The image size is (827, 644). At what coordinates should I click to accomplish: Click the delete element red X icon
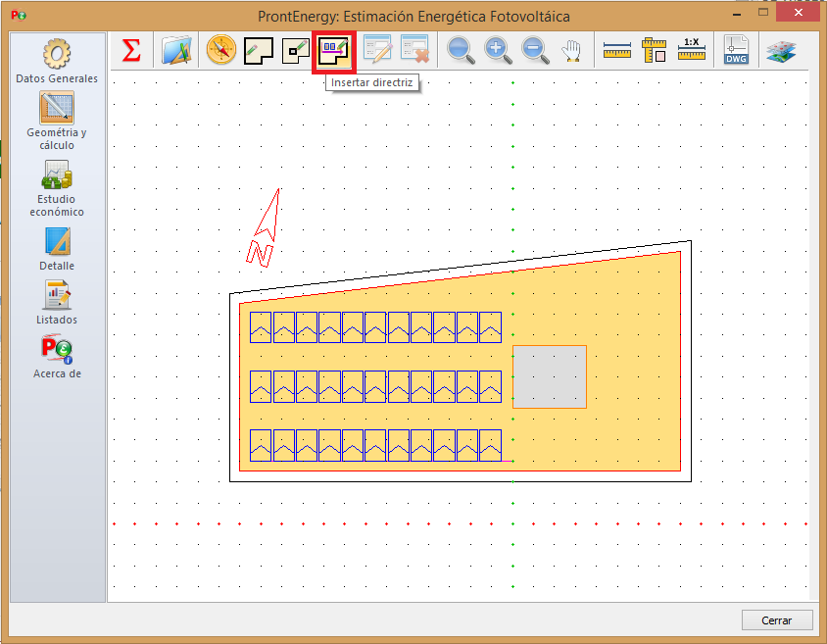[x=415, y=49]
